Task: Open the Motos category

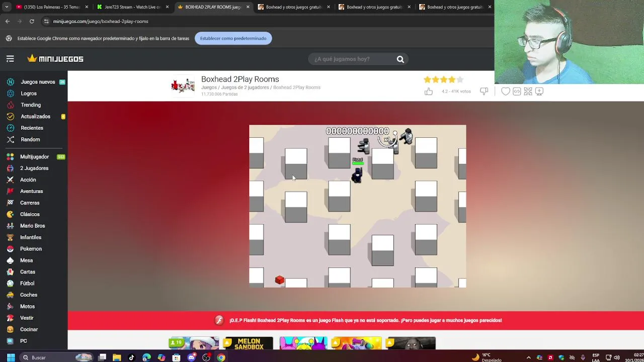Action: click(27, 307)
